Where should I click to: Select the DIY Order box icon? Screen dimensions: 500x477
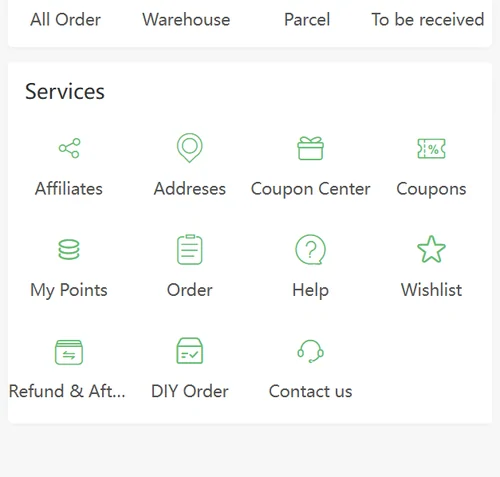click(x=190, y=351)
